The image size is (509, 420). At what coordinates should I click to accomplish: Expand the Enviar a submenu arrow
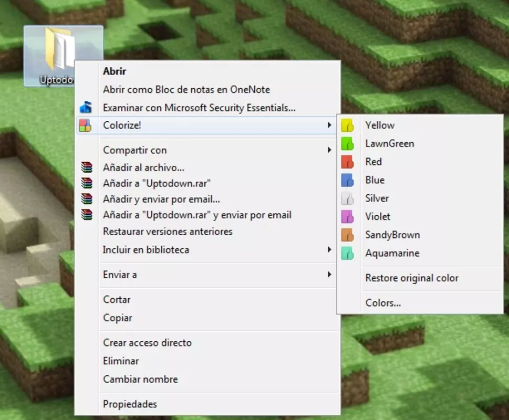click(329, 275)
